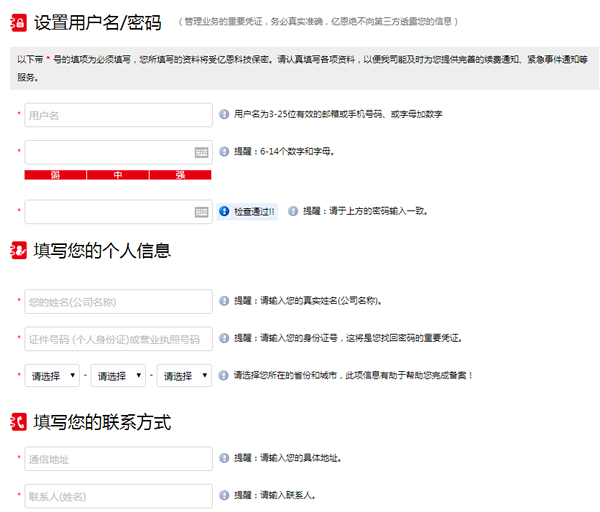Click the 设置用户名/密码 heading

click(x=98, y=23)
